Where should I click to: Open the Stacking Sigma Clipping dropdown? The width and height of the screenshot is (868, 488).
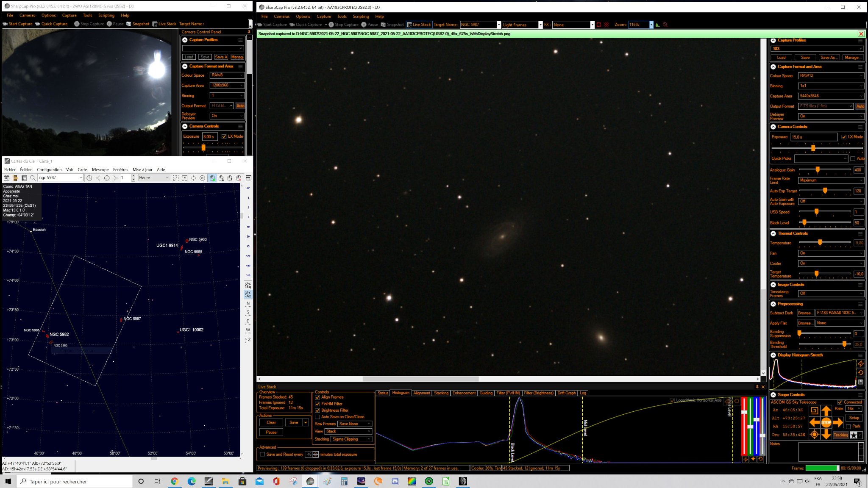coord(351,439)
